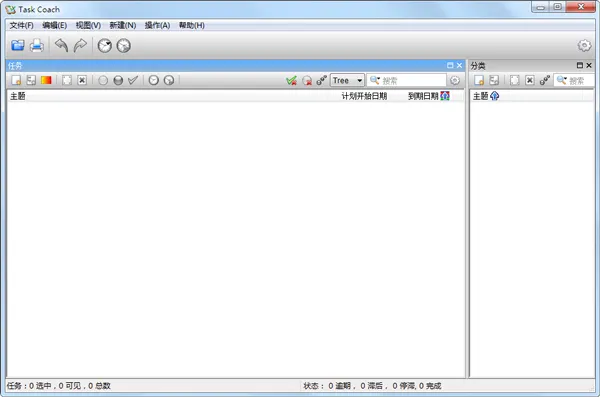Create a new task in the 任务 panel

(x=16, y=80)
